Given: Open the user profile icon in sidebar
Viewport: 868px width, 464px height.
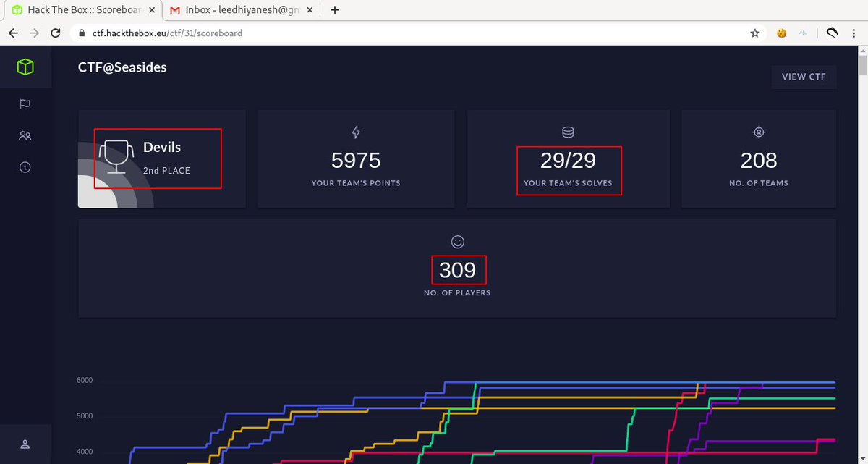Looking at the screenshot, I should click(x=25, y=444).
